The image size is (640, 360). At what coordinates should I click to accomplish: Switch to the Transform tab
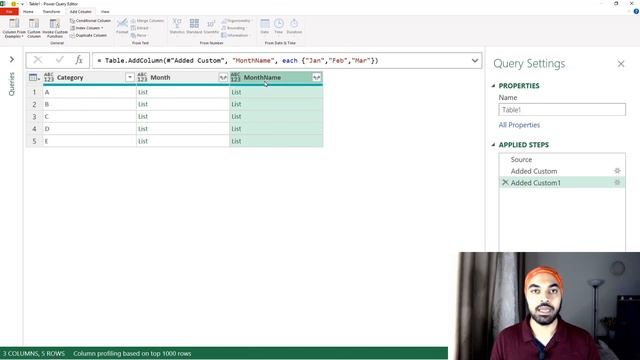(51, 11)
